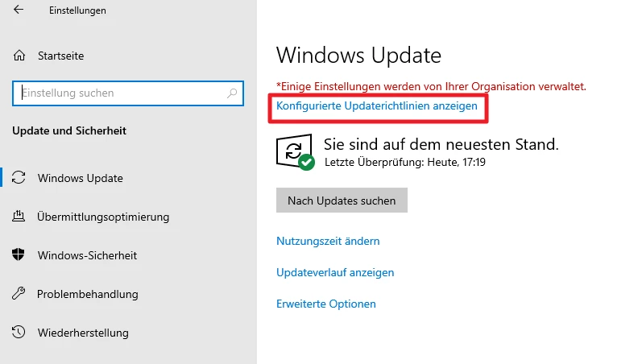Click the Übermittlungsoptimierung icon
The height and width of the screenshot is (364, 638).
coord(20,217)
